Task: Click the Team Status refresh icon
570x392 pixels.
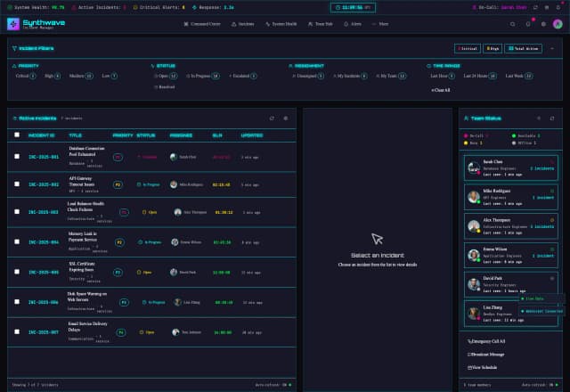Action: point(540,118)
